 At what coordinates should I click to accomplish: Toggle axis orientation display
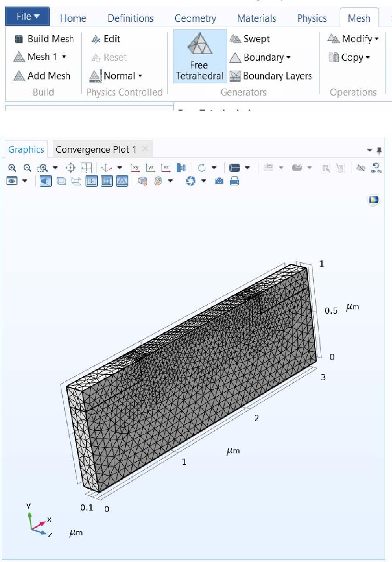pos(92,181)
